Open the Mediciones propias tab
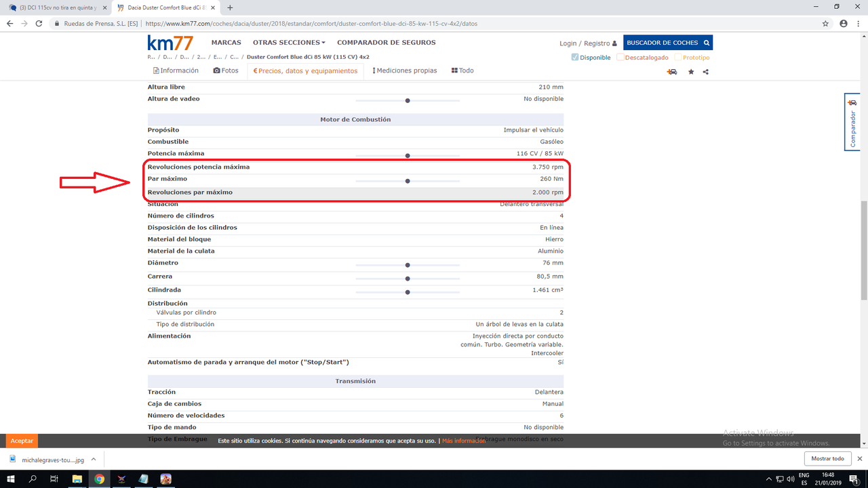This screenshot has height=488, width=868. [405, 70]
